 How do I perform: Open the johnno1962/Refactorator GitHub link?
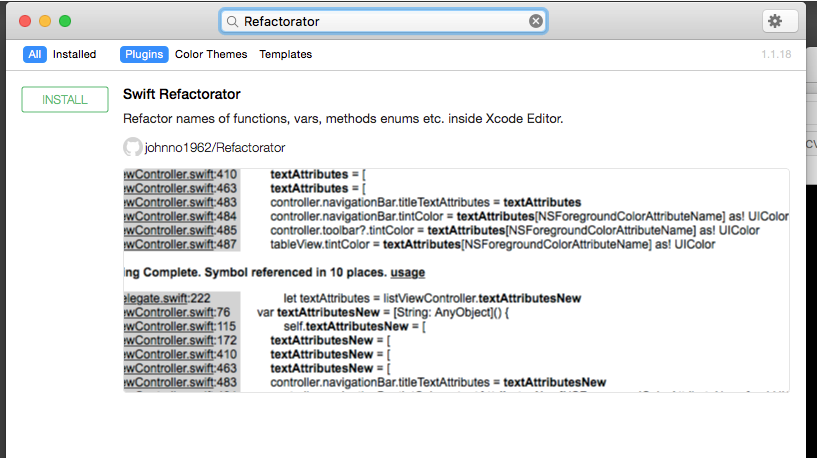pos(215,148)
